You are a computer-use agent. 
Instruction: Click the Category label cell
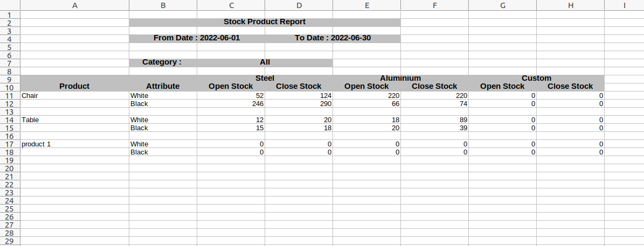point(163,63)
